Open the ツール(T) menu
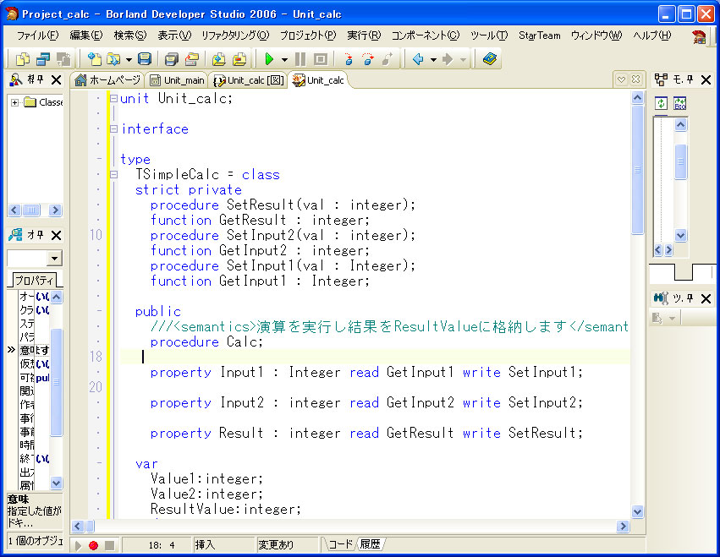Viewport: 720px width, 557px height. point(489,35)
